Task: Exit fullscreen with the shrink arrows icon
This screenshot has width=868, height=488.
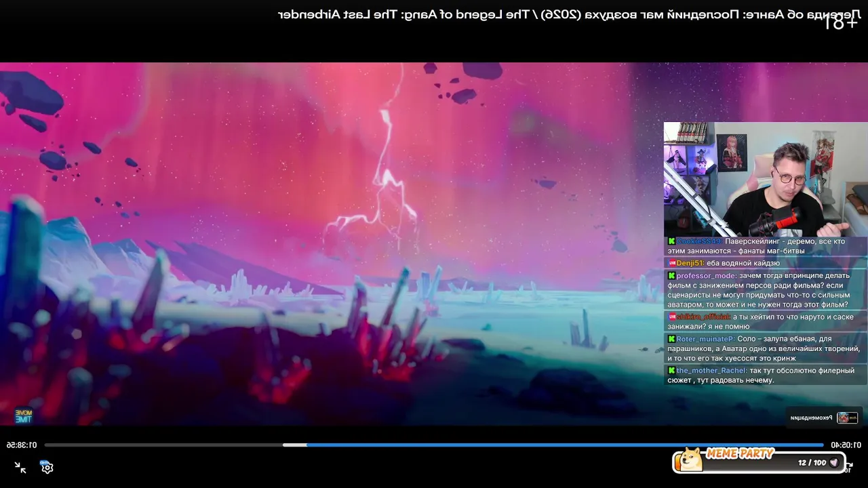Action: click(20, 468)
